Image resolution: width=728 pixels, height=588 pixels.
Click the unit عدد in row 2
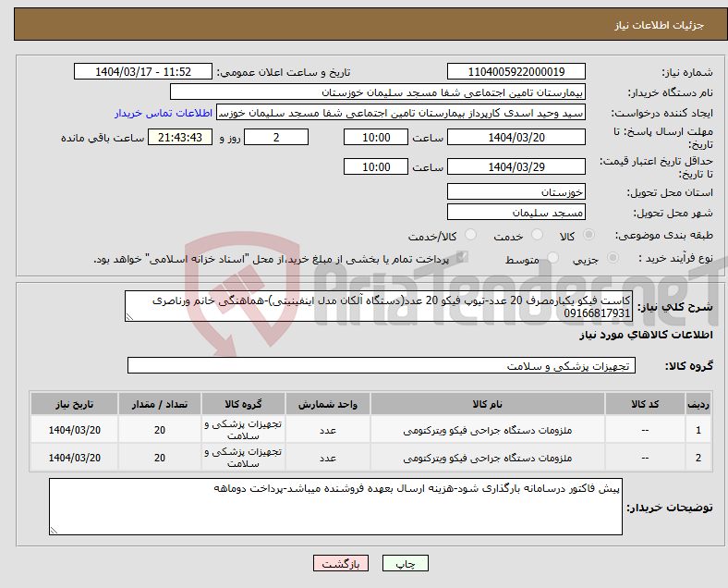(x=328, y=458)
